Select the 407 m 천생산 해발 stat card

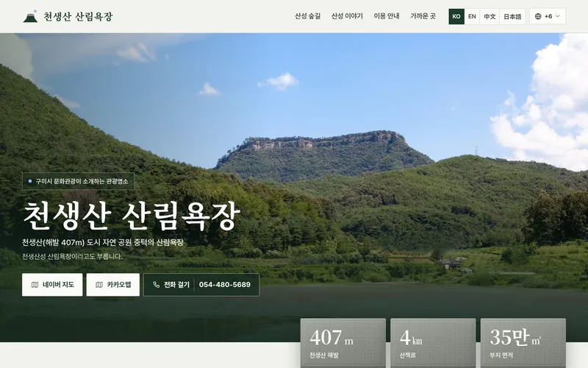[x=343, y=343]
